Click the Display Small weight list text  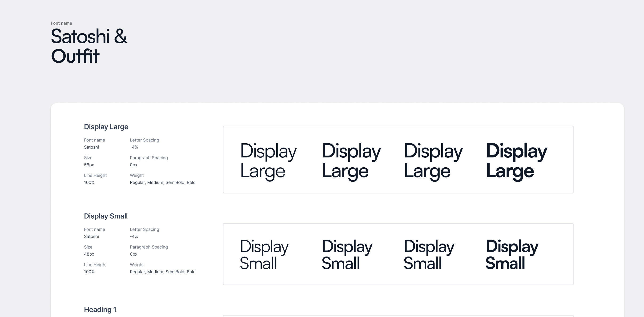point(162,272)
